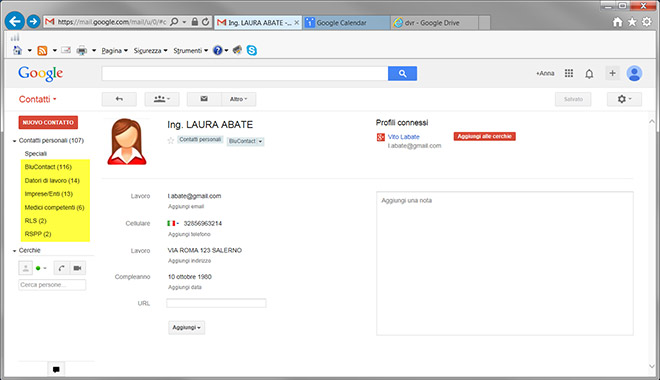Select Datori di lavoro (14) group

coord(52,181)
